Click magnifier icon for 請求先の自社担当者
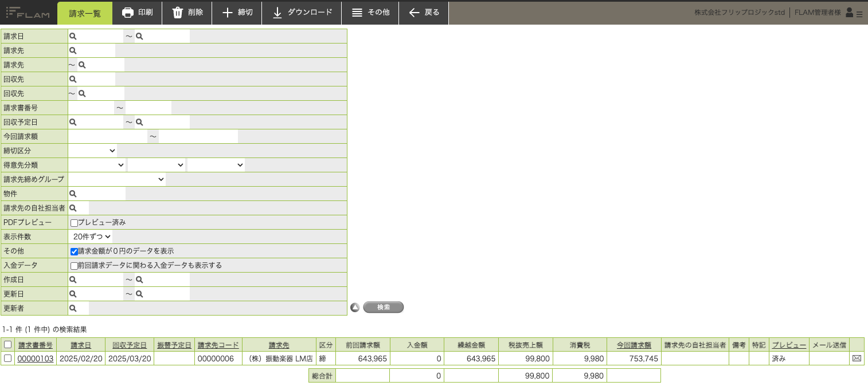868x386 pixels. tap(73, 208)
